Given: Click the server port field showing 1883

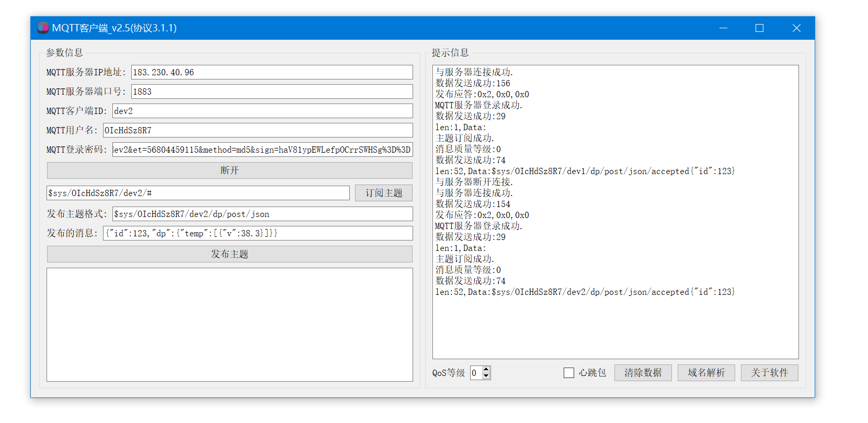Looking at the screenshot, I should (271, 92).
